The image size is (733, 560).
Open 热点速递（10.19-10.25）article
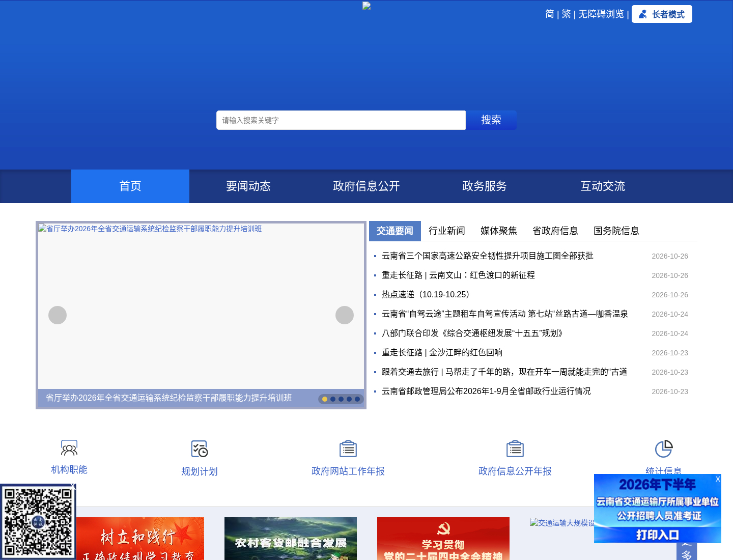click(428, 295)
